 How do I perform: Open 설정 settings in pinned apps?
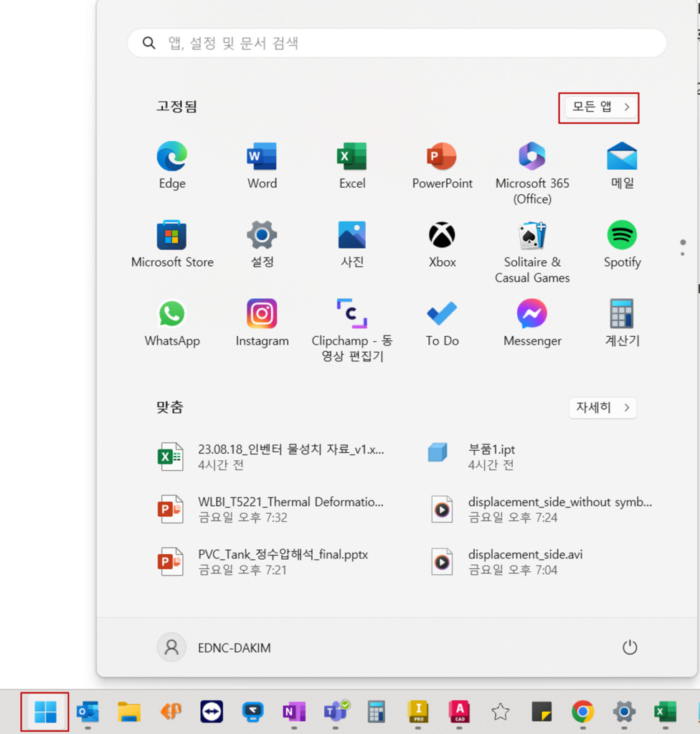pyautogui.click(x=262, y=244)
